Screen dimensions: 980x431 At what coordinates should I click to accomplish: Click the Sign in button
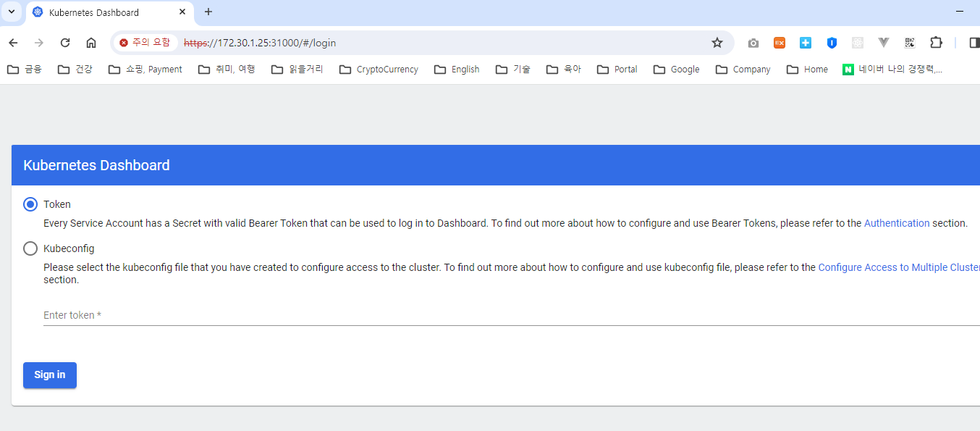tap(50, 374)
